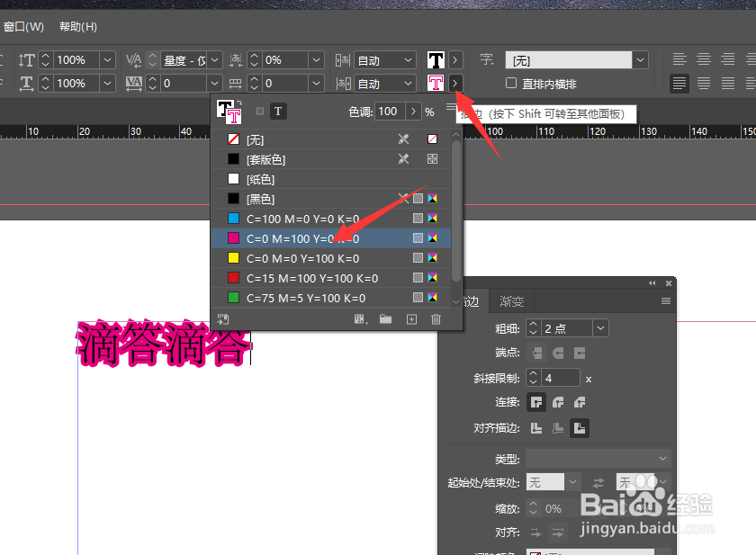Viewport: 756px width, 555px height.
Task: Open the horizontal scale 100% dropdown
Action: pos(107,84)
